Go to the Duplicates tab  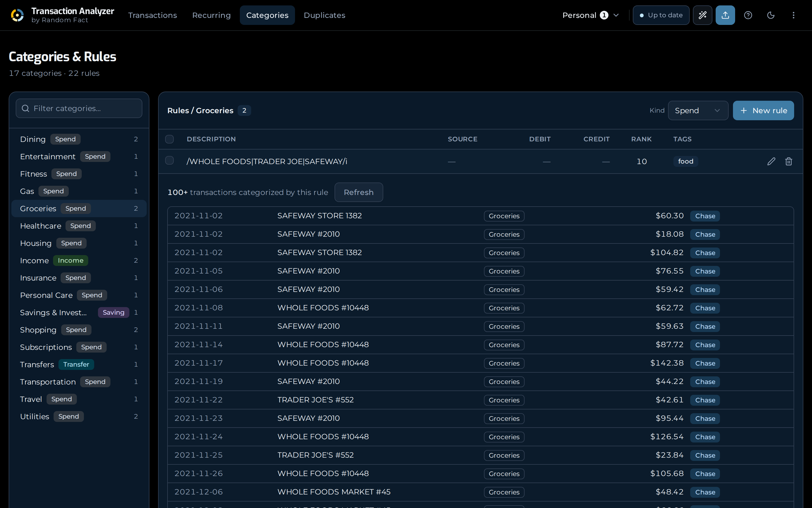(x=325, y=15)
